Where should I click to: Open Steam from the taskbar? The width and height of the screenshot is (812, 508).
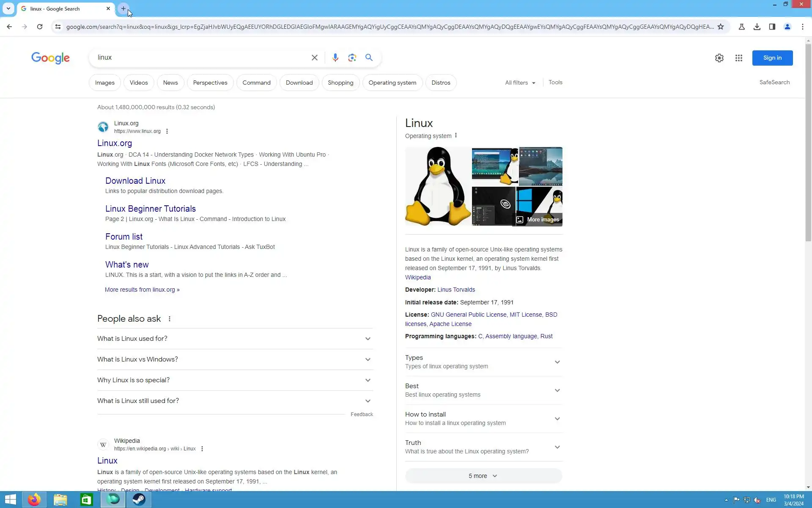(x=139, y=500)
